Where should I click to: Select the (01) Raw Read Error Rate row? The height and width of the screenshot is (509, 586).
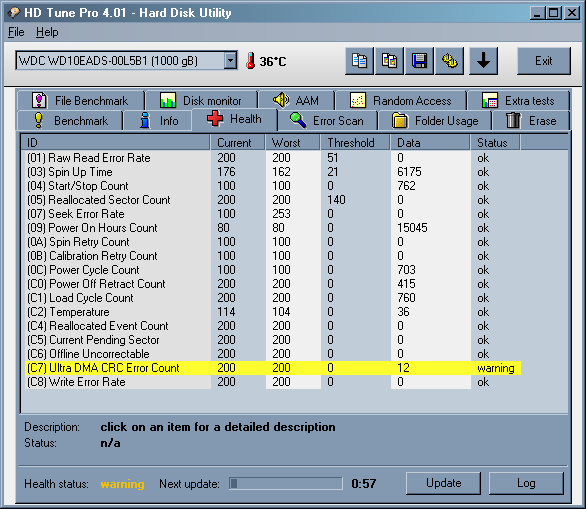tap(273, 158)
